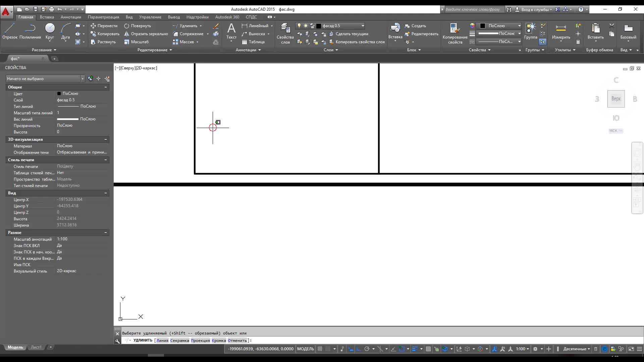Click the black color swatch in Свойства panel
Screen dimensions: 644x362
coord(482,26)
